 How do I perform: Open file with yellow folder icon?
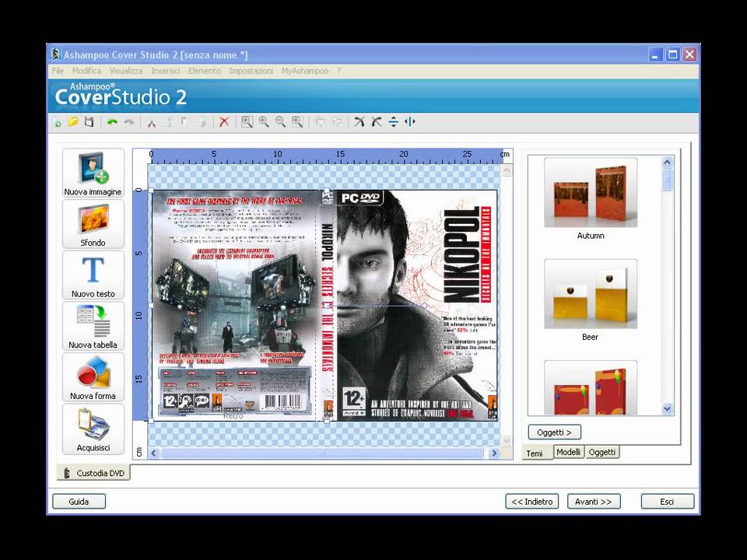[73, 122]
